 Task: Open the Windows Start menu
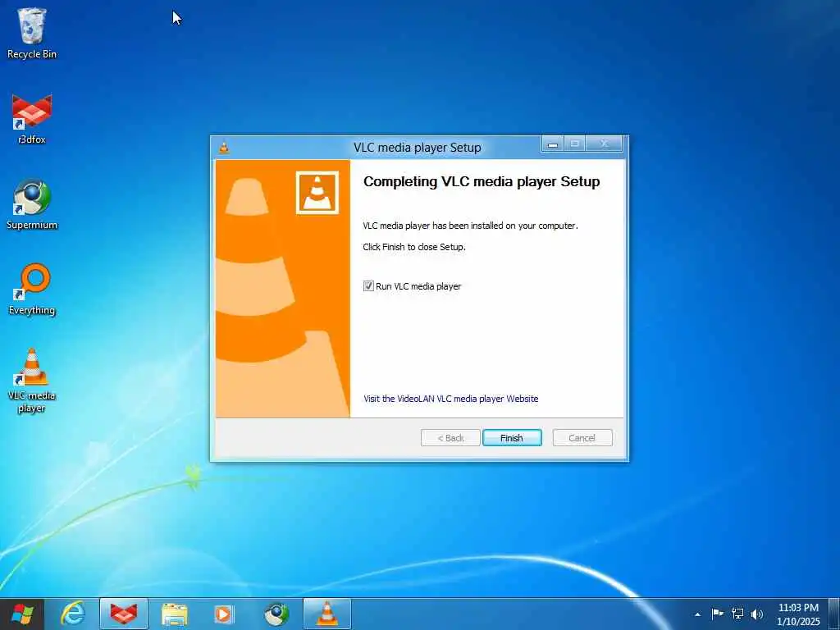click(22, 614)
